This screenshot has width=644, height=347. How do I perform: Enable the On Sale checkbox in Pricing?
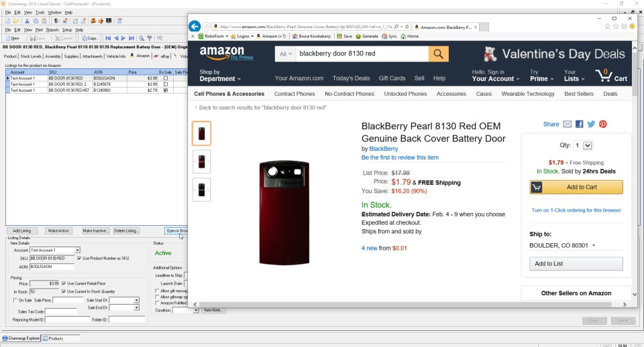[15, 300]
